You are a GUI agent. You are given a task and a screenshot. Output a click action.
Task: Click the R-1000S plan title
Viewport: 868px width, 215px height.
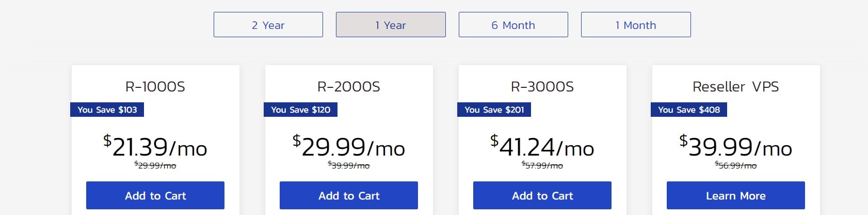click(x=155, y=86)
